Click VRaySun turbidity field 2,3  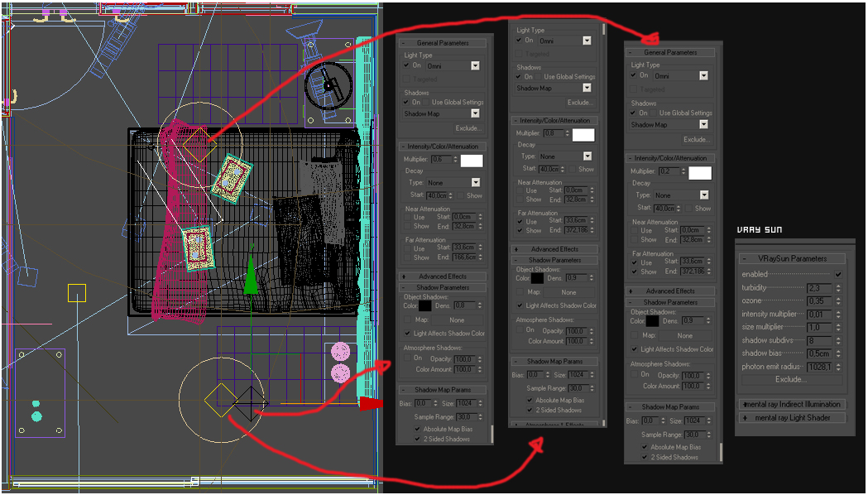pyautogui.click(x=819, y=288)
